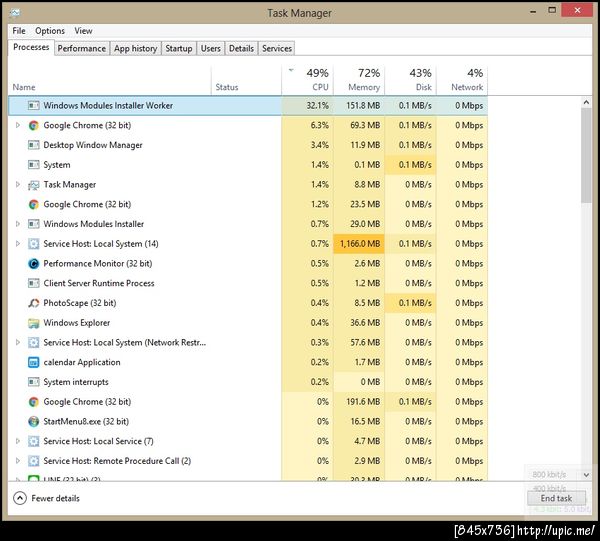Viewport: 600px width, 541px height.
Task: Click the Chrome icon with 23.5 MB memory
Action: coord(34,204)
